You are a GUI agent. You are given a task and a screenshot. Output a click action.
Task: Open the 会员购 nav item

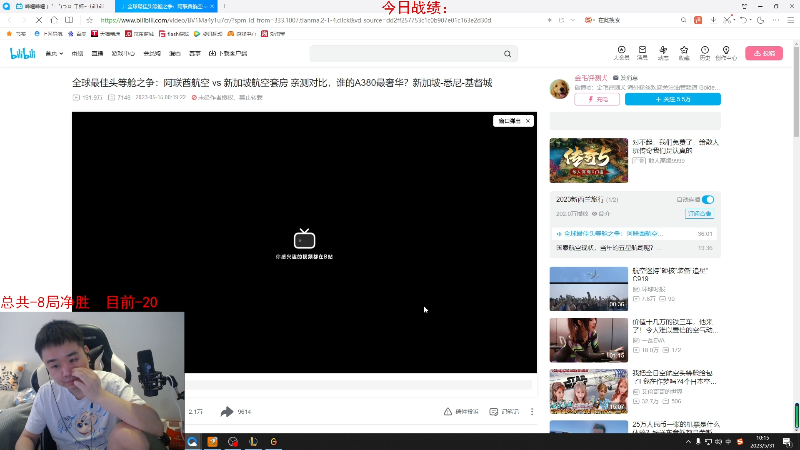pos(152,54)
